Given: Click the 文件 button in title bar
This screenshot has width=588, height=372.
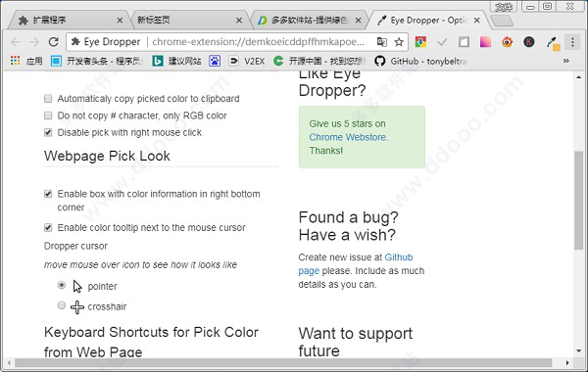Looking at the screenshot, I should pyautogui.click(x=504, y=7).
